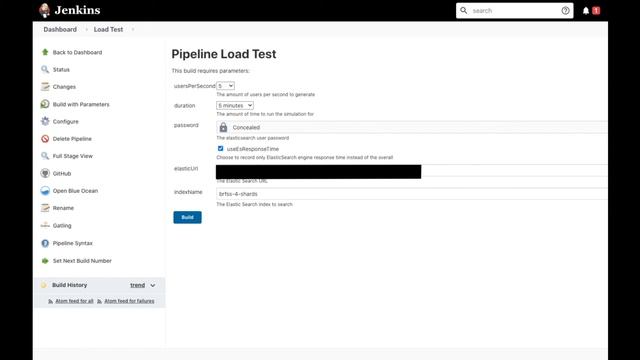The image size is (640, 360).
Task: Click the useEsResponseTime label text
Action: tap(253, 149)
